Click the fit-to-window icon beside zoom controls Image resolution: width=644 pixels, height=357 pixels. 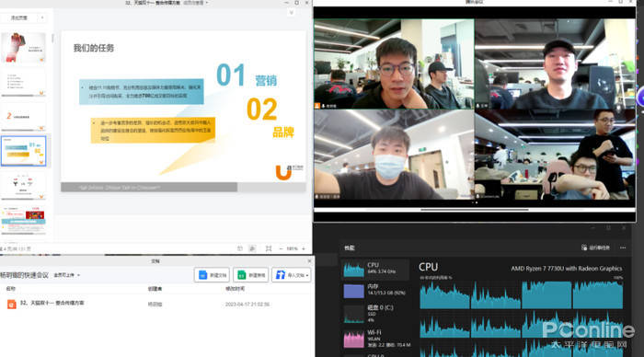269,248
